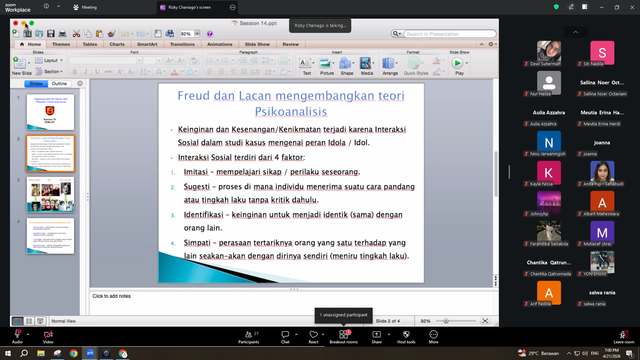Select slide 1 thumbnail
Screen dimensions: 640x360
[x=51, y=112]
